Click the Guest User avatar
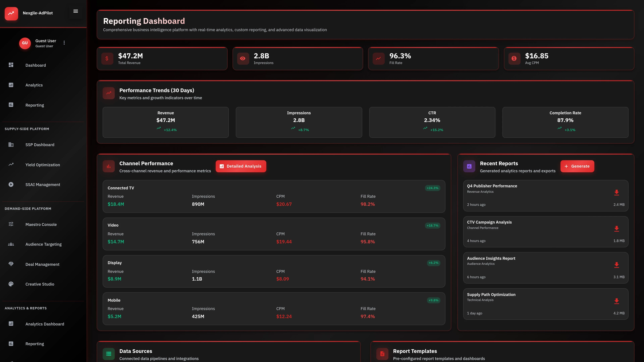 (25, 43)
